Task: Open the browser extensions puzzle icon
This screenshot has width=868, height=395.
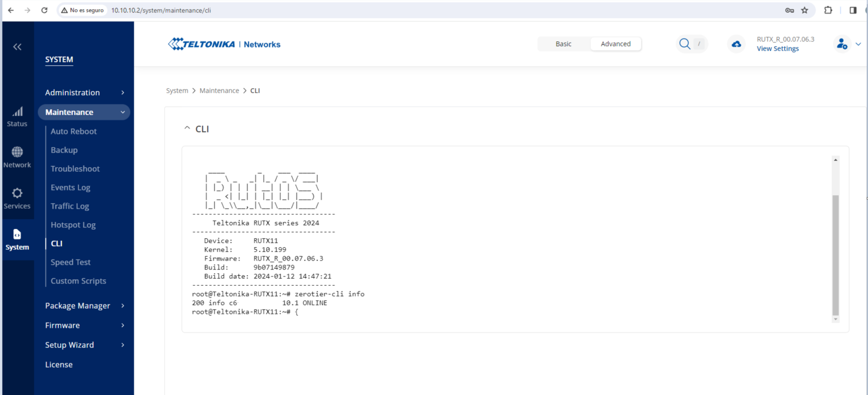Action: [x=828, y=11]
